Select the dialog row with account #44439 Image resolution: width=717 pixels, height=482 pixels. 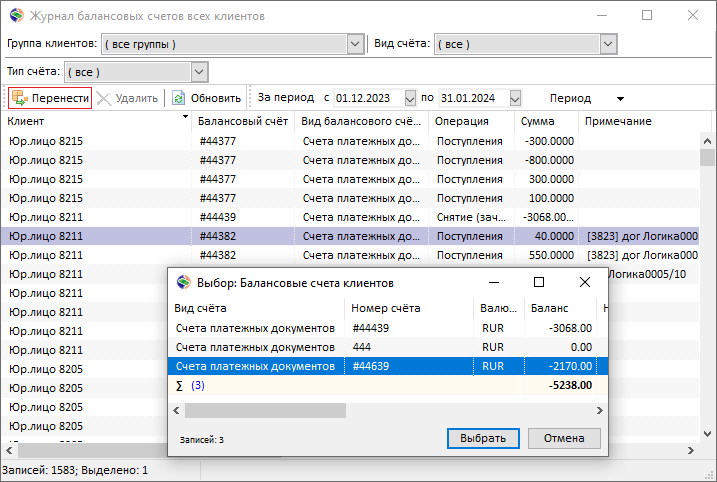(388, 328)
